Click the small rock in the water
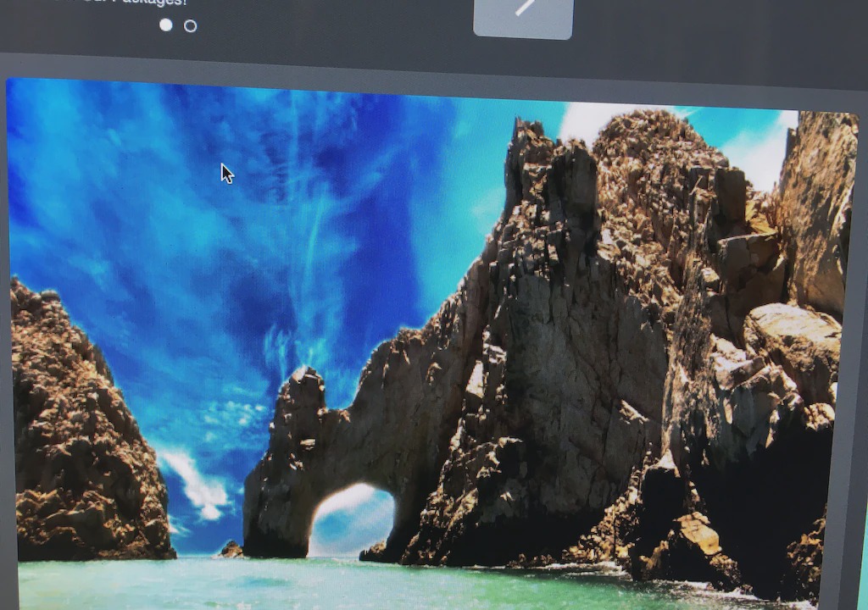The image size is (868, 610). pos(231,549)
